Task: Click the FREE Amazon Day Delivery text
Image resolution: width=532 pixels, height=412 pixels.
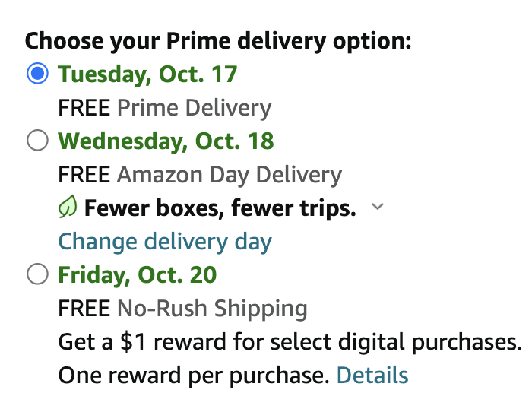Action: click(200, 175)
